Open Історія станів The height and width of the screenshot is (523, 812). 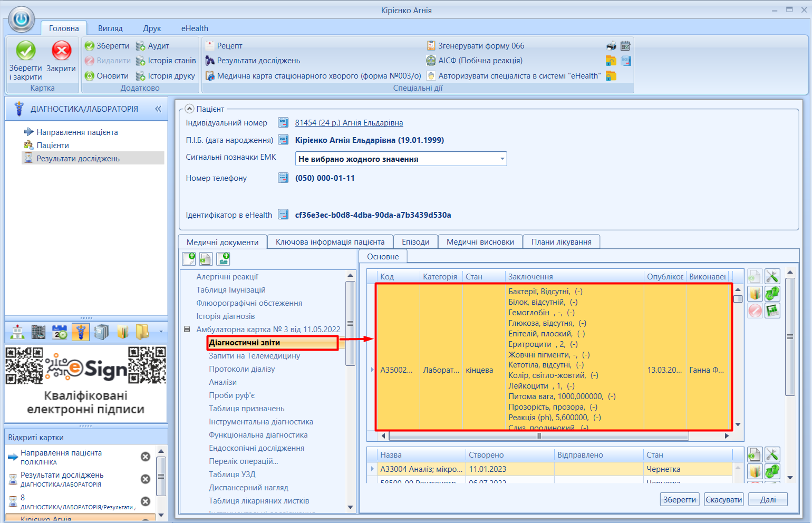(x=166, y=61)
